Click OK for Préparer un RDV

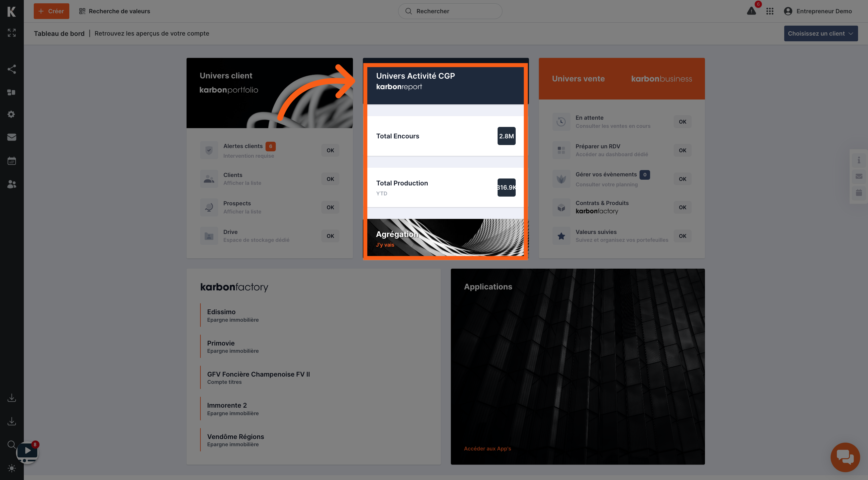(682, 150)
